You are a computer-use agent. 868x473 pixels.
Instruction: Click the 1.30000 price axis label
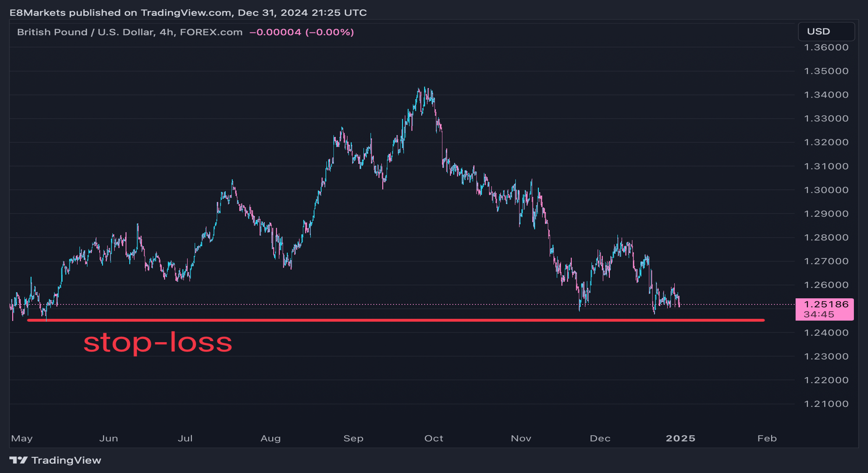(x=826, y=190)
